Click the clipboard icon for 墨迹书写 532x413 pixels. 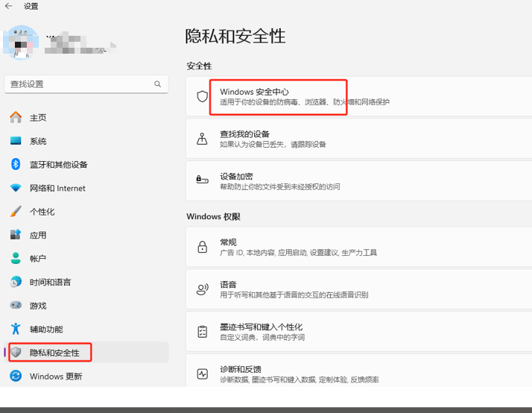pyautogui.click(x=203, y=332)
